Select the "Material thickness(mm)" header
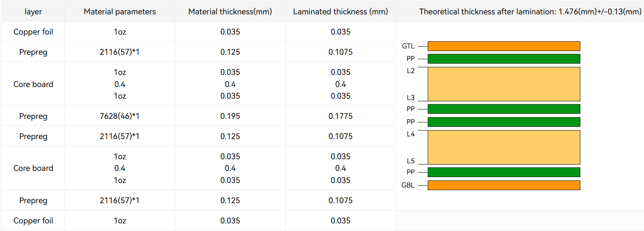The height and width of the screenshot is (231, 644). pos(230,12)
